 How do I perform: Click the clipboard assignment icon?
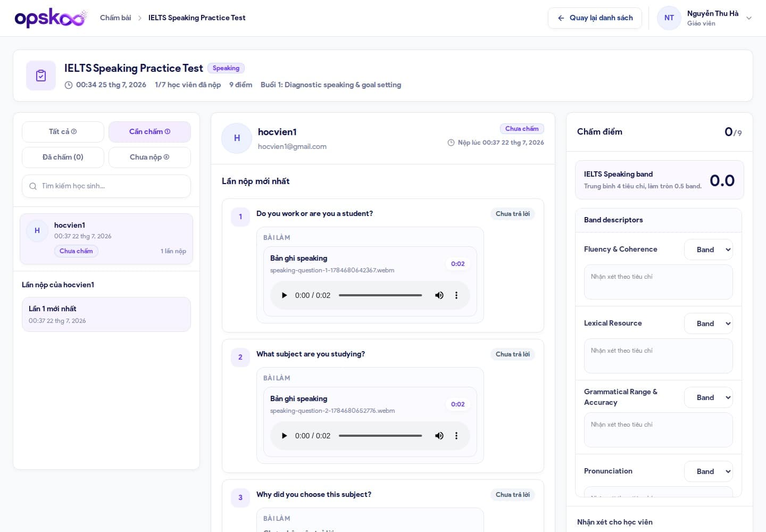[x=41, y=76]
